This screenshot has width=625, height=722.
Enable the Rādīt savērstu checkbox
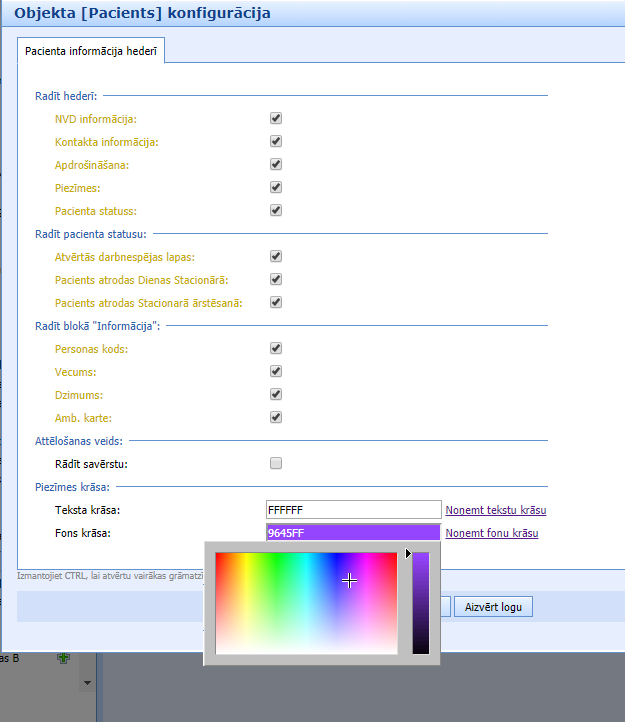[x=276, y=463]
